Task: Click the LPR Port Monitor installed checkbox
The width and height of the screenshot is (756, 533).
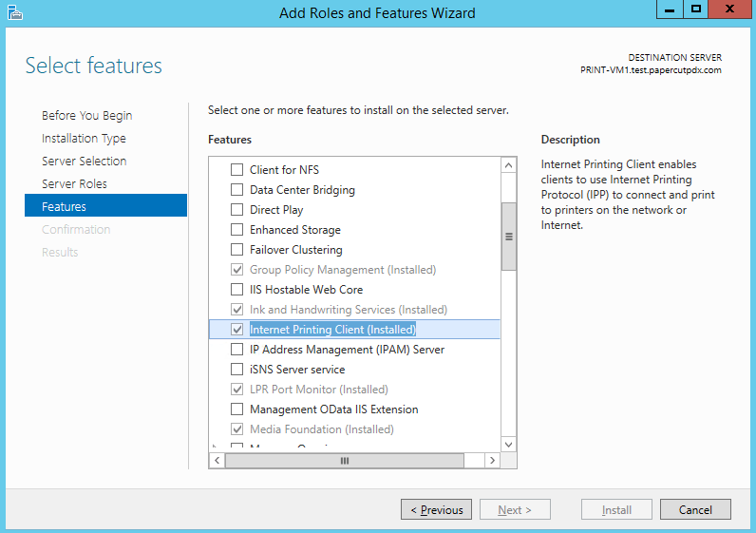Action: coord(236,390)
